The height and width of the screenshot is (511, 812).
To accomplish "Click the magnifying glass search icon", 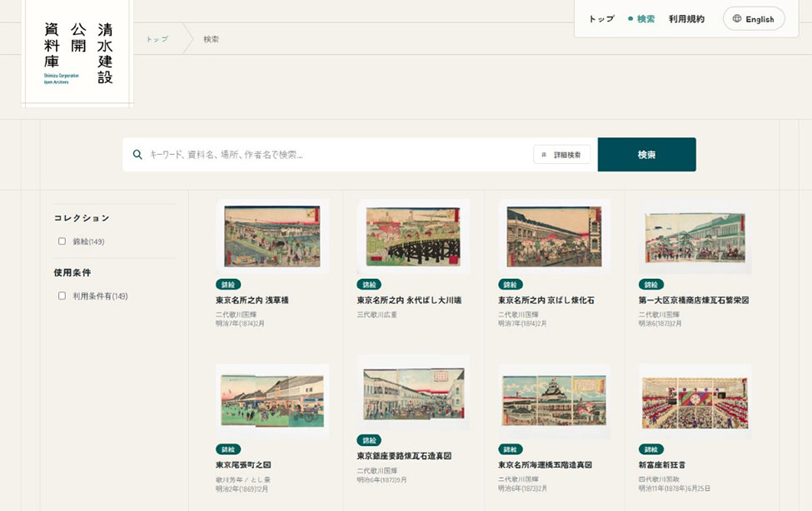I will [137, 154].
